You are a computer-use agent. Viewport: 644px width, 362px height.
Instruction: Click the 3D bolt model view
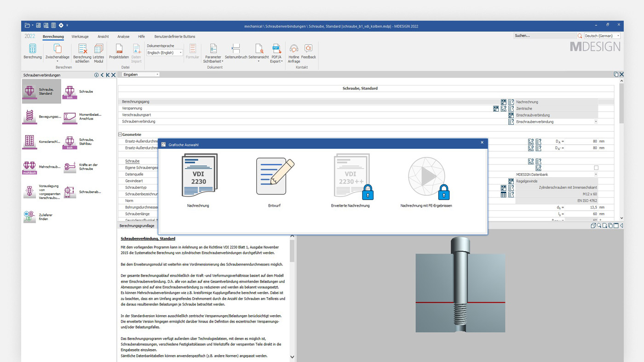pyautogui.click(x=460, y=284)
